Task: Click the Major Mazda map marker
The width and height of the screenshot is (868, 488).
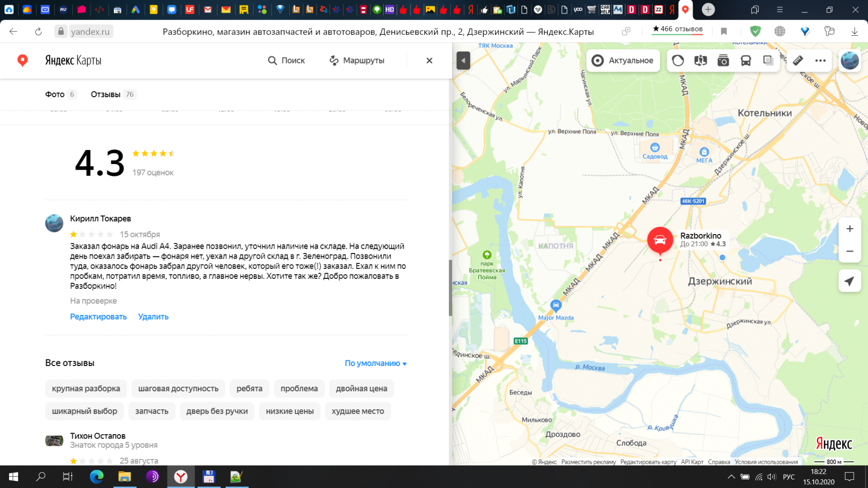Action: [556, 305]
